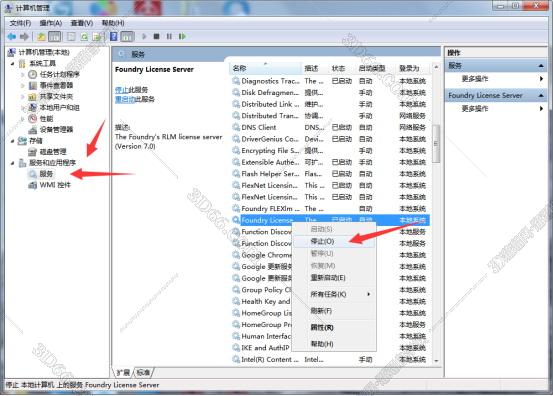
Task: Collapse the 系统工具 tree node
Action: click(12, 63)
